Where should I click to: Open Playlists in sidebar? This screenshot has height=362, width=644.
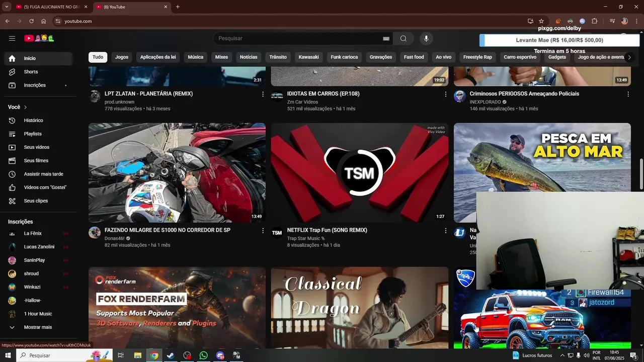pos(39,134)
